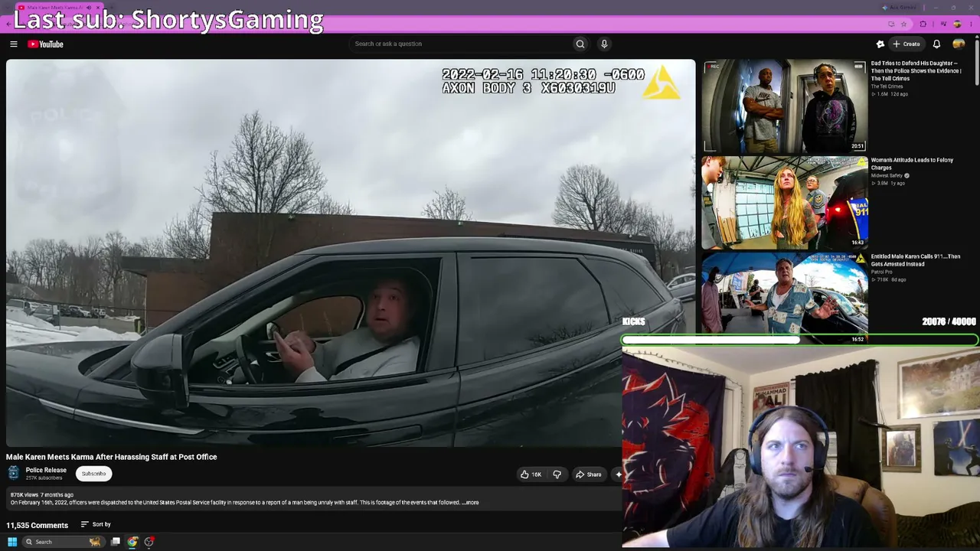
Task: Click the browser extensions icon
Action: tap(923, 24)
